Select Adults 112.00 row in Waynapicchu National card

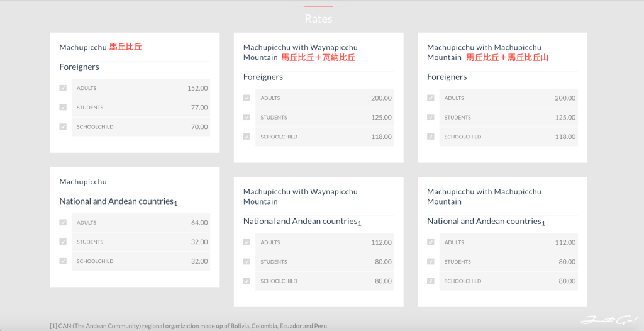tap(325, 242)
